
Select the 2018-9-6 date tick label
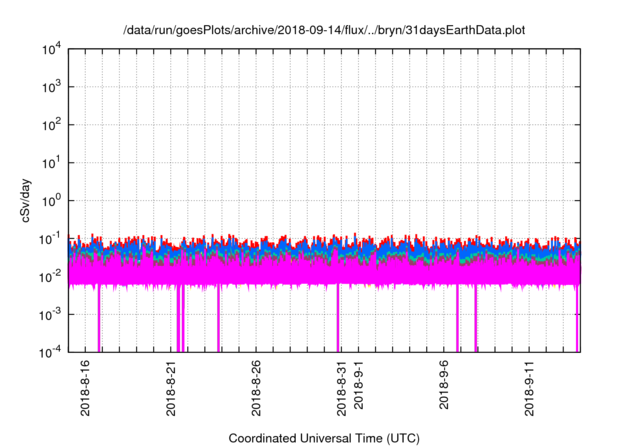coord(444,385)
